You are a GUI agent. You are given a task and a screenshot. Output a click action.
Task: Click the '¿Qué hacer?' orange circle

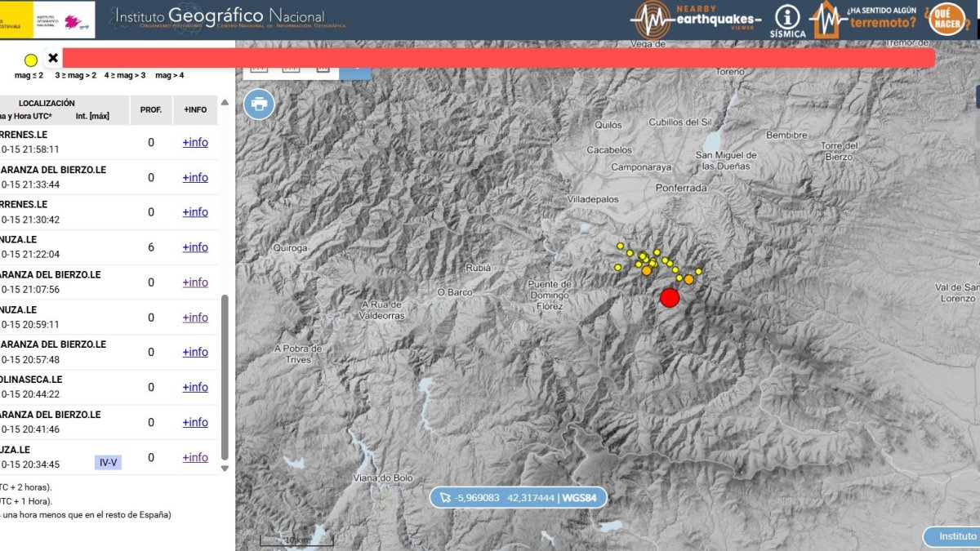pyautogui.click(x=947, y=19)
